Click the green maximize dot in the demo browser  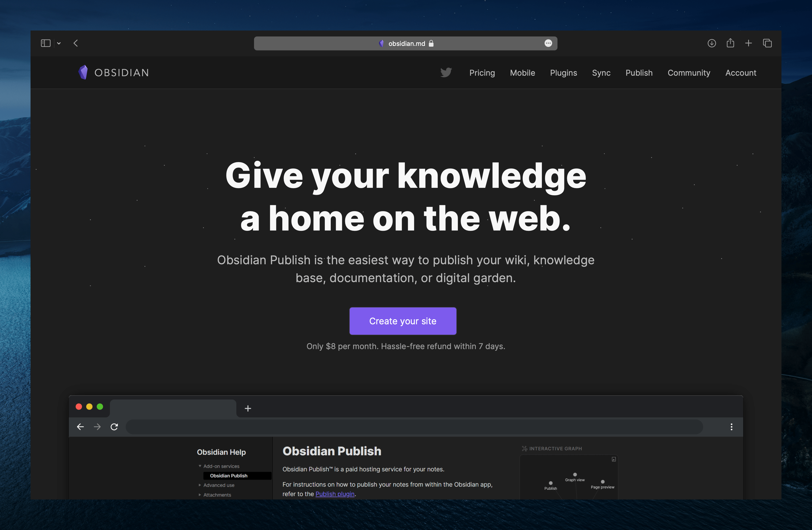pyautogui.click(x=100, y=406)
